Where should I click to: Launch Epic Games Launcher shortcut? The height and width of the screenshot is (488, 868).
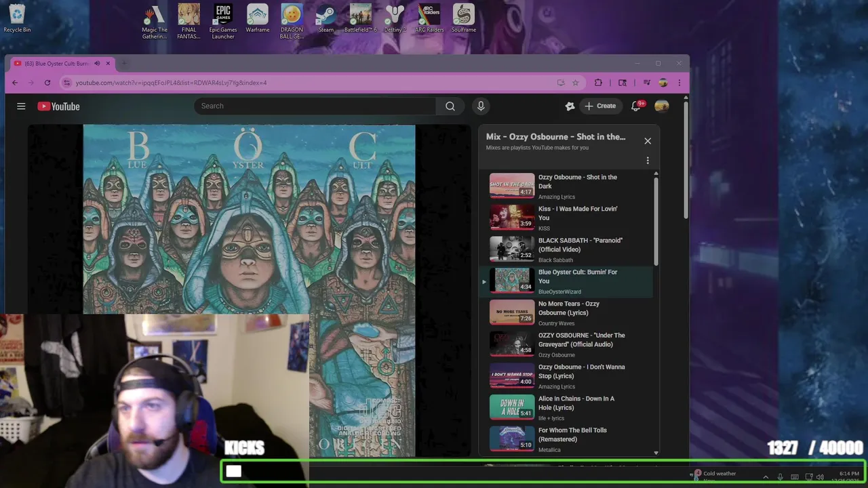point(223,22)
